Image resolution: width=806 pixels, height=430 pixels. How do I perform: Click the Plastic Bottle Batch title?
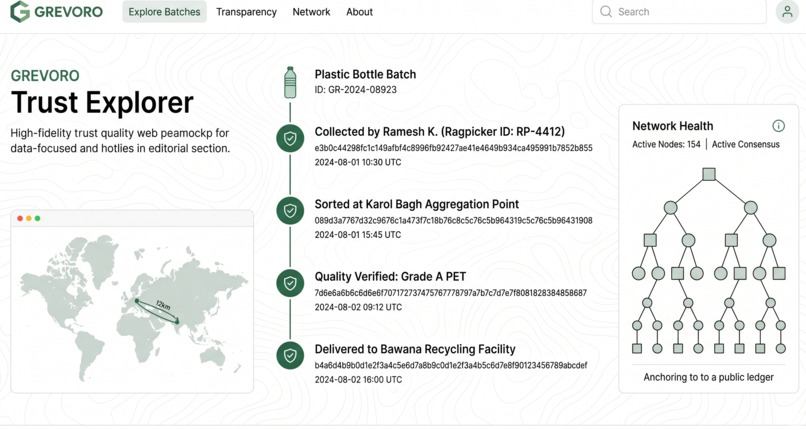(365, 74)
